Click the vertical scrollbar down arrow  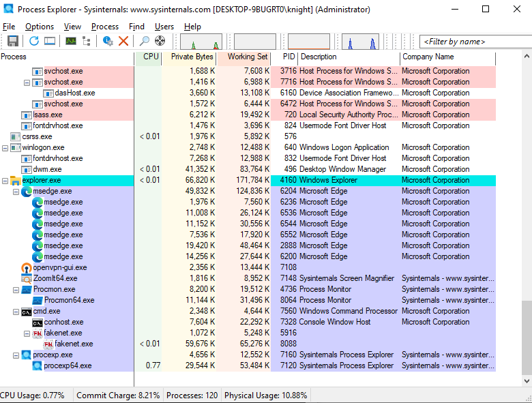(527, 381)
